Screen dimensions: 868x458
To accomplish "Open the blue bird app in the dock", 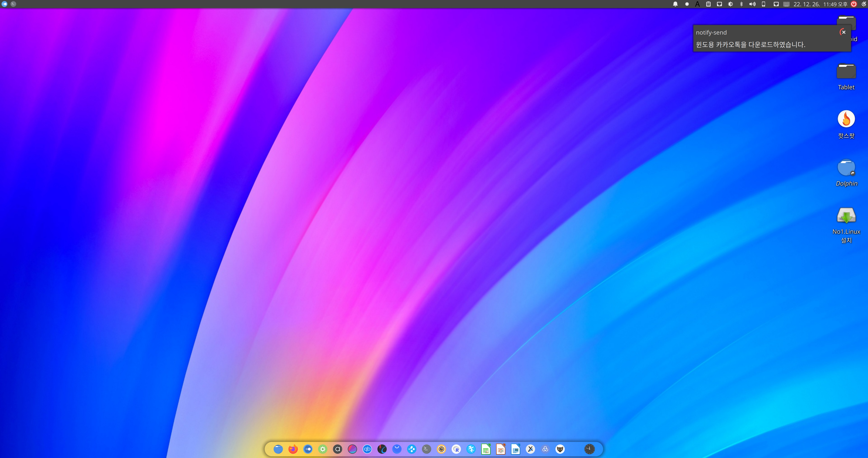I will point(471,449).
